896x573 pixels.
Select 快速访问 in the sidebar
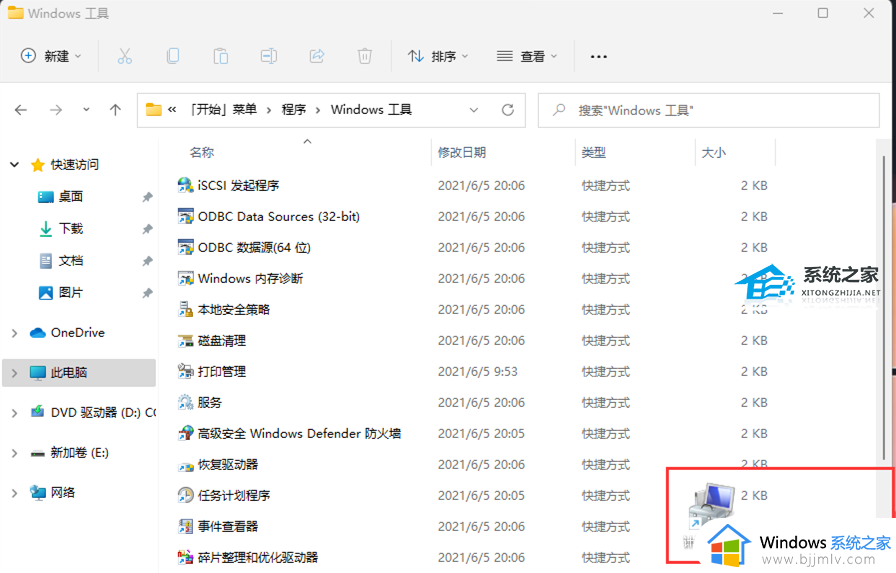click(x=74, y=165)
